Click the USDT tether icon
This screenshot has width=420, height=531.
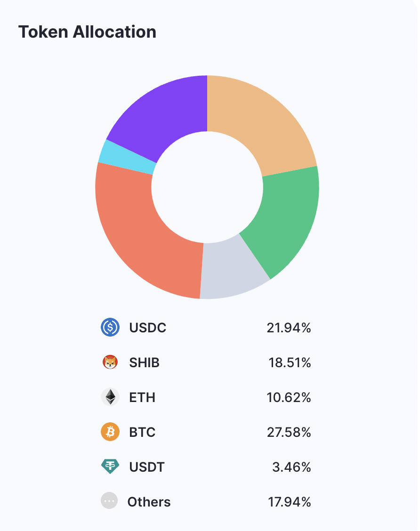[110, 467]
